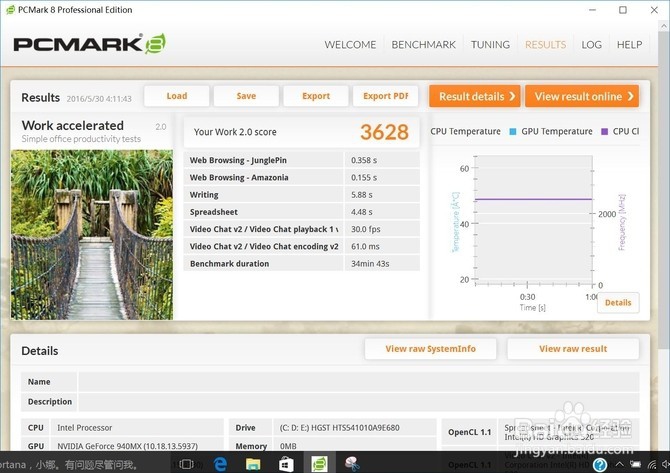Click the Name field
This screenshot has height=473, width=670.
tap(359, 382)
